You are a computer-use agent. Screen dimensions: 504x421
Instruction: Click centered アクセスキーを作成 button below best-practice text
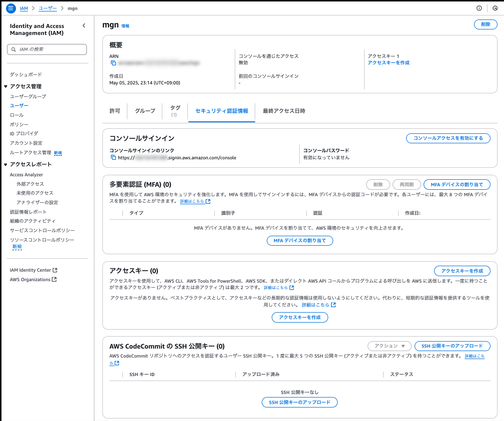tap(300, 317)
